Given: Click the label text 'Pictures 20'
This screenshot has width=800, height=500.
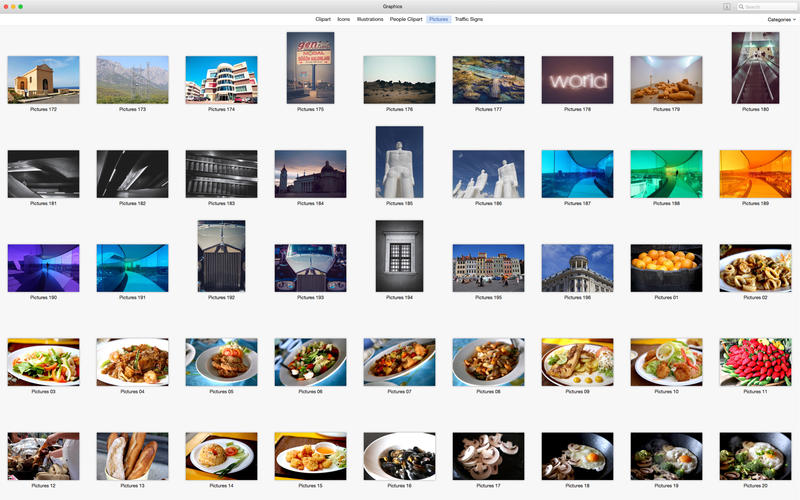Looking at the screenshot, I should (755, 486).
